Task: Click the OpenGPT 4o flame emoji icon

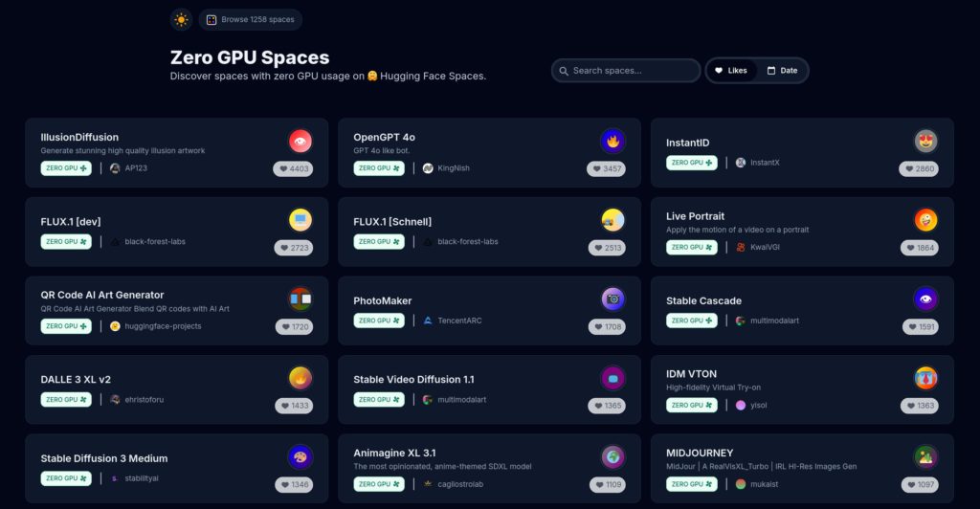Action: coord(613,142)
